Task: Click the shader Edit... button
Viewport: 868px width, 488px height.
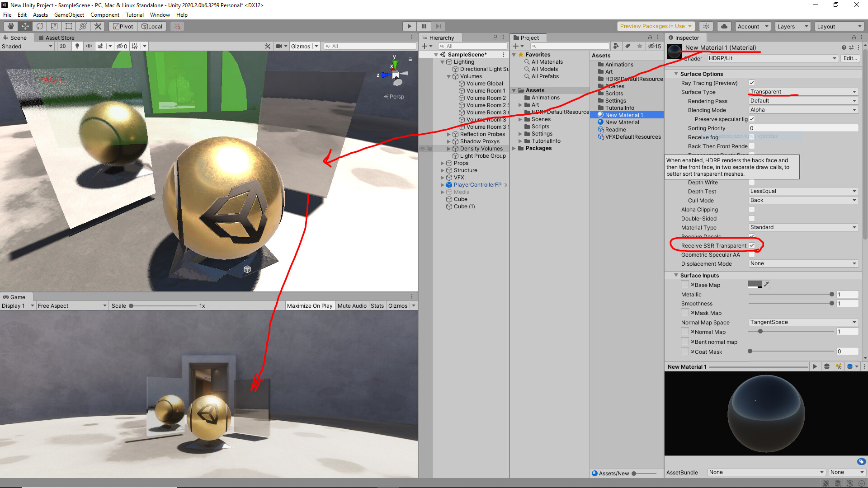Action: pyautogui.click(x=850, y=58)
